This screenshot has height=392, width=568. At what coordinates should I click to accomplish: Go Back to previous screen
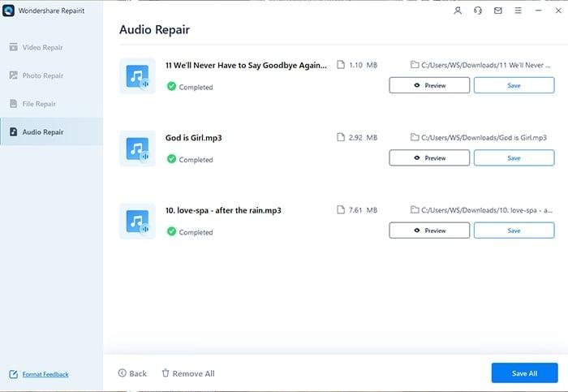pyautogui.click(x=132, y=373)
